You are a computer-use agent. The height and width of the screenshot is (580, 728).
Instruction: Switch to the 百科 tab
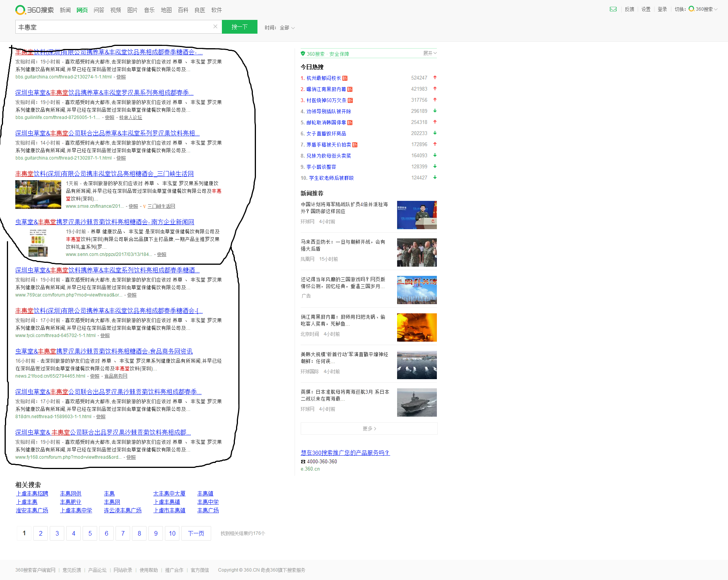pyautogui.click(x=183, y=10)
